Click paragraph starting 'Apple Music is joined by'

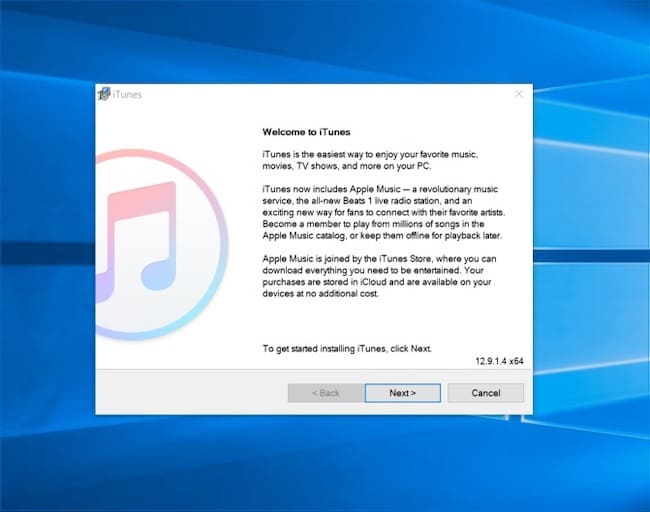click(379, 276)
